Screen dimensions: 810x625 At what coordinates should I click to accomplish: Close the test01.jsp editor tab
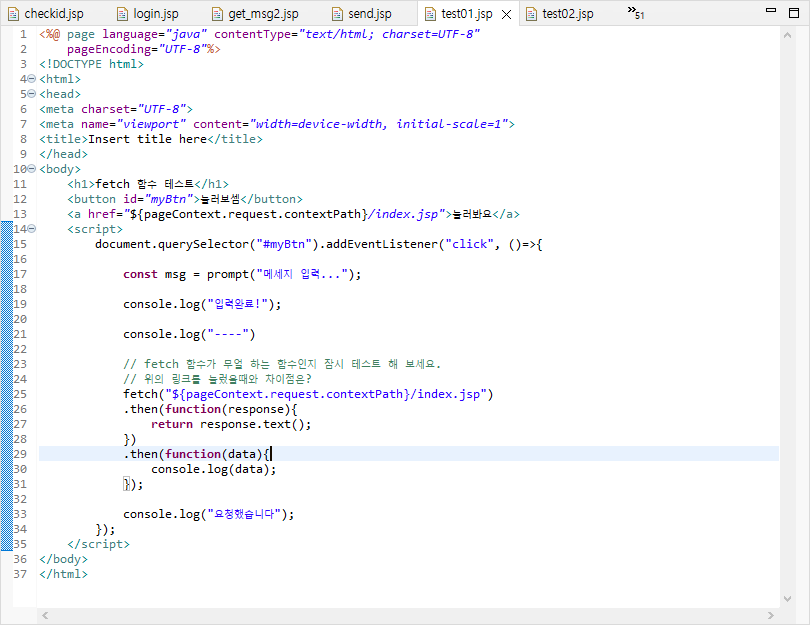[507, 14]
